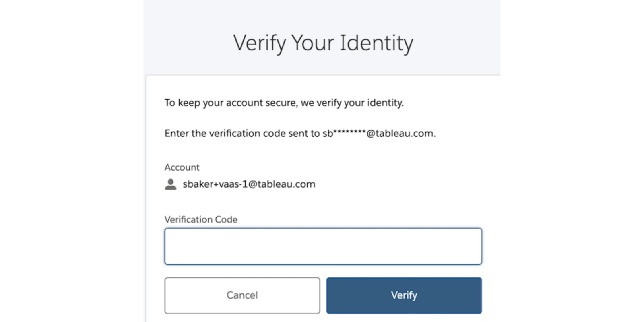The image size is (644, 322).
Task: Click the word 'Your' in the page title
Action: pos(312,43)
